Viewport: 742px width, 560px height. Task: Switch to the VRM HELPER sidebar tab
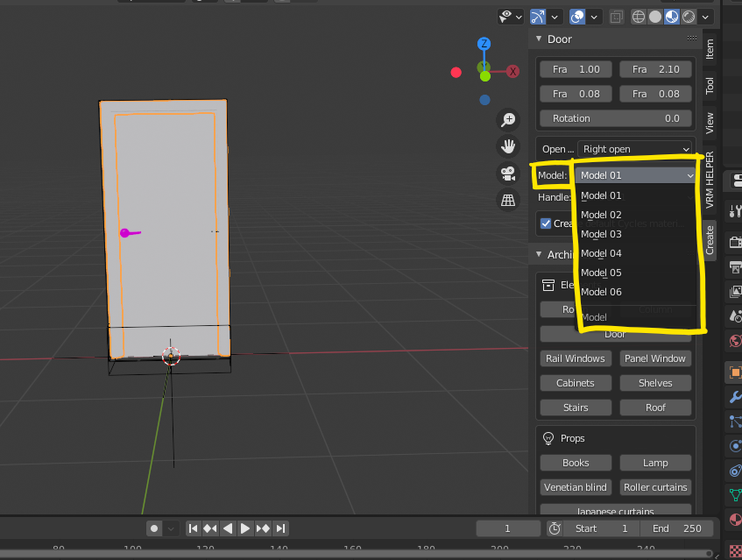coord(710,180)
